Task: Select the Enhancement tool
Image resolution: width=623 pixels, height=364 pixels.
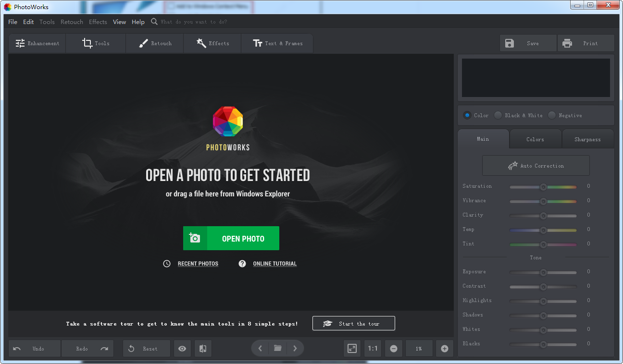Action: point(37,43)
